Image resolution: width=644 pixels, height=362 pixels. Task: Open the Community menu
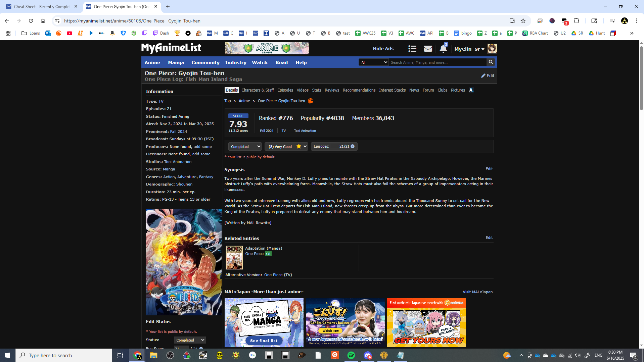click(205, 62)
